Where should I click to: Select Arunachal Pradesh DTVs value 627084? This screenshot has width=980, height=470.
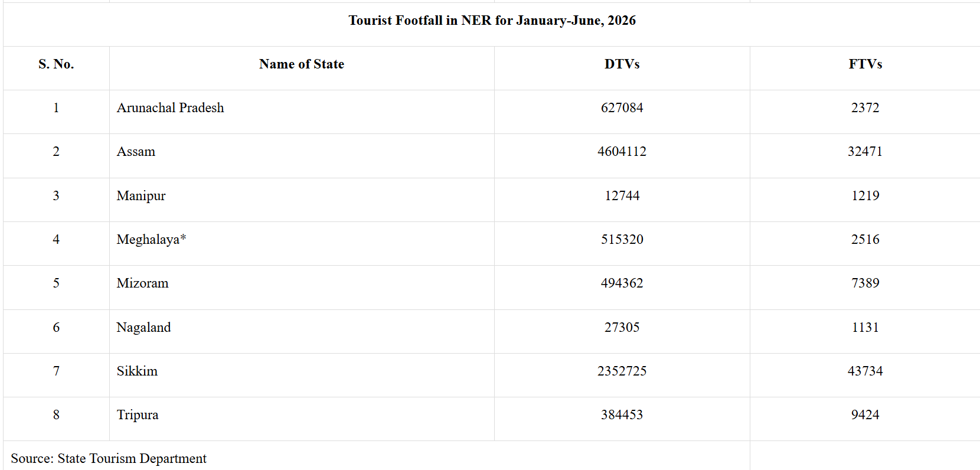click(x=622, y=107)
